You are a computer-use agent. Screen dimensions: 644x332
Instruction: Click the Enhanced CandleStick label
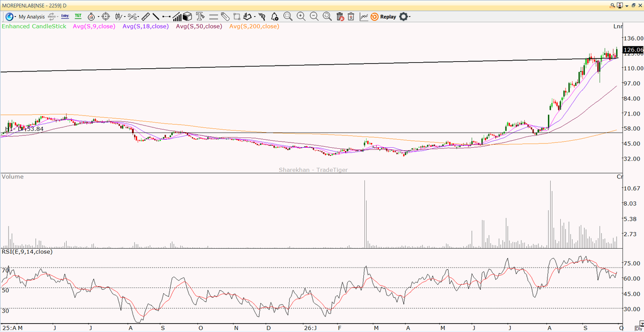pyautogui.click(x=33, y=26)
